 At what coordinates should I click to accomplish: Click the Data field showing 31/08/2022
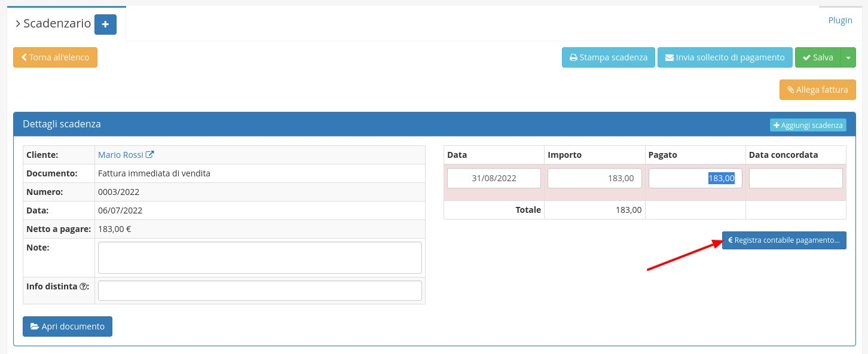(x=494, y=178)
